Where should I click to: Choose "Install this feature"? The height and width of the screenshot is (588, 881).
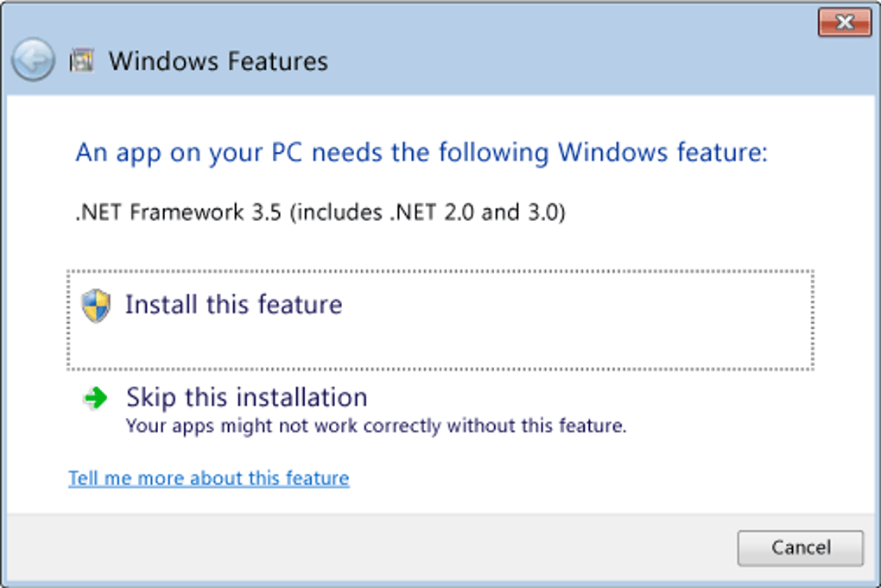pos(233,305)
